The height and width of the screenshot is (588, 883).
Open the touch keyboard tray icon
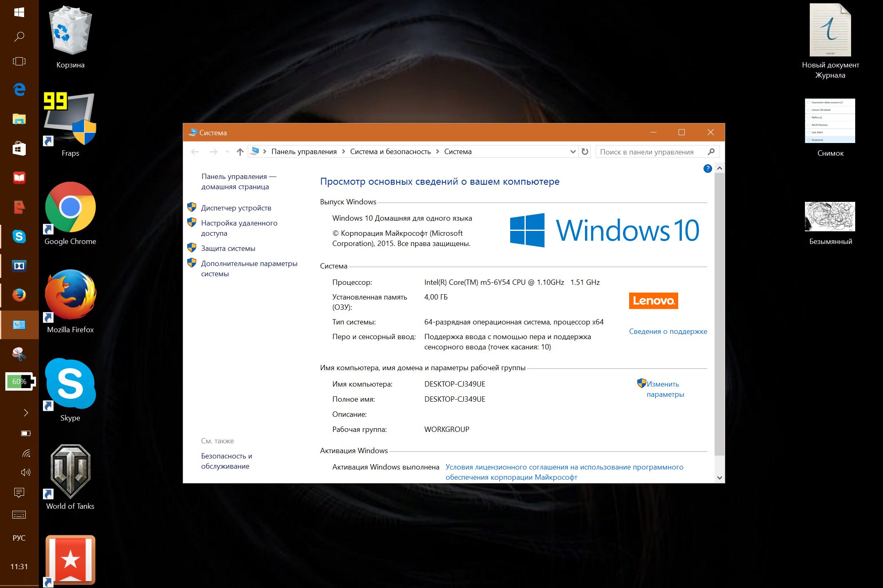(x=19, y=515)
